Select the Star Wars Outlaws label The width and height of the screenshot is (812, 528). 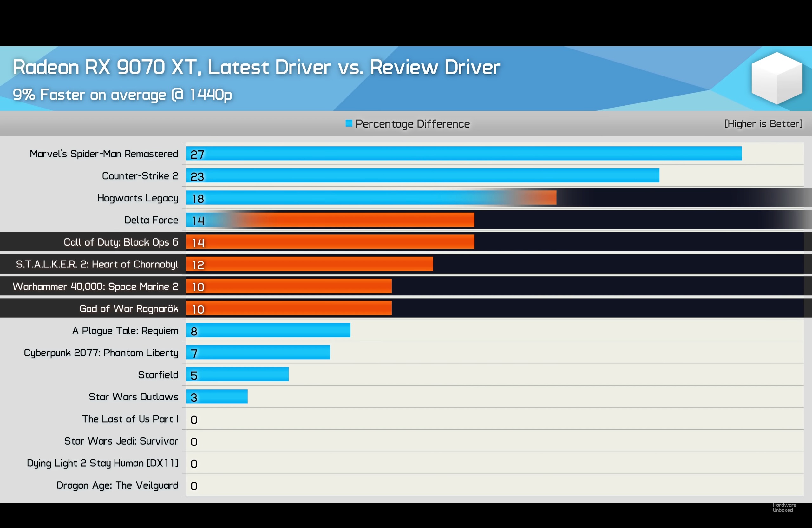(134, 397)
